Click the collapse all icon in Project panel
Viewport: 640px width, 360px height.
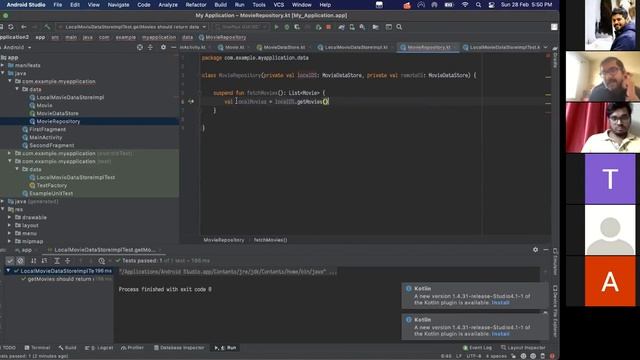[x=150, y=47]
